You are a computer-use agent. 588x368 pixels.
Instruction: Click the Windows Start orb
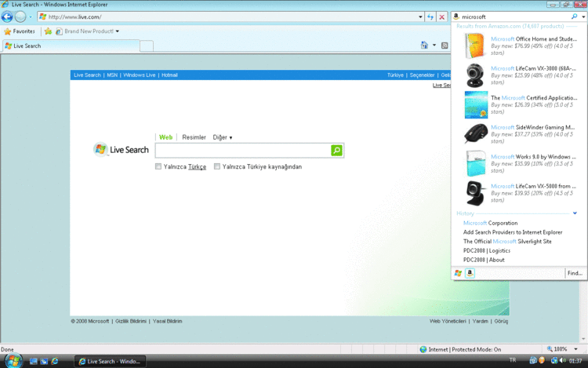13,361
